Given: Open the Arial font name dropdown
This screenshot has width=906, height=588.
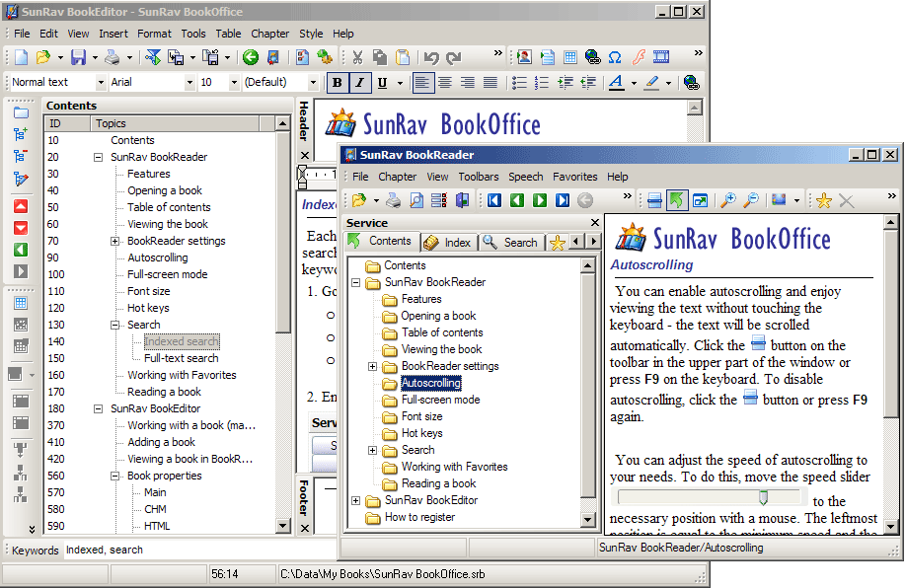Looking at the screenshot, I should pos(190,83).
